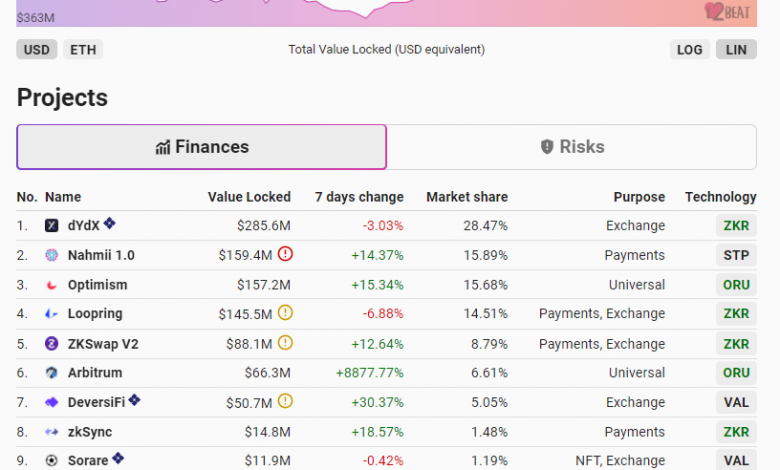Click the diamond badge beside Sorare
This screenshot has height=470, width=780.
(117, 459)
